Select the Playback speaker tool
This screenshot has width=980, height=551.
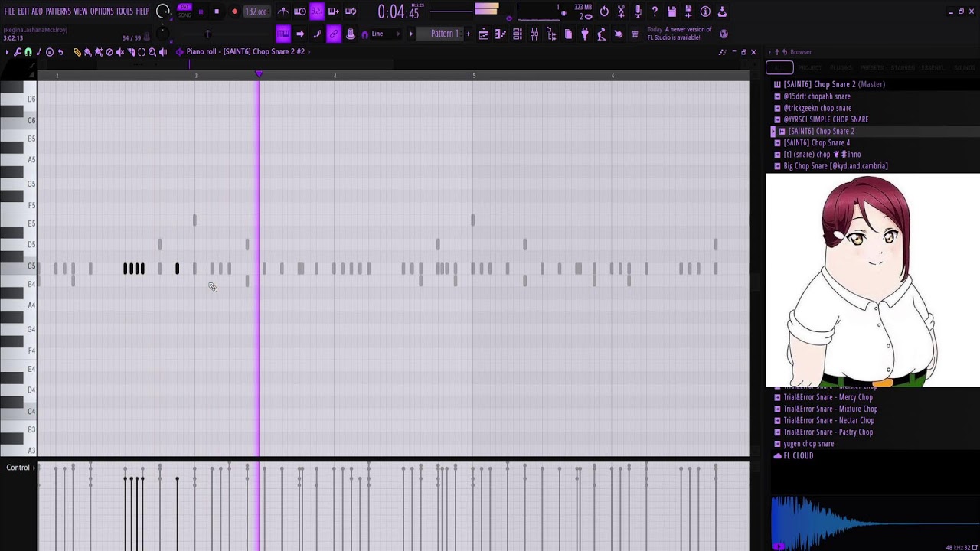tap(163, 52)
